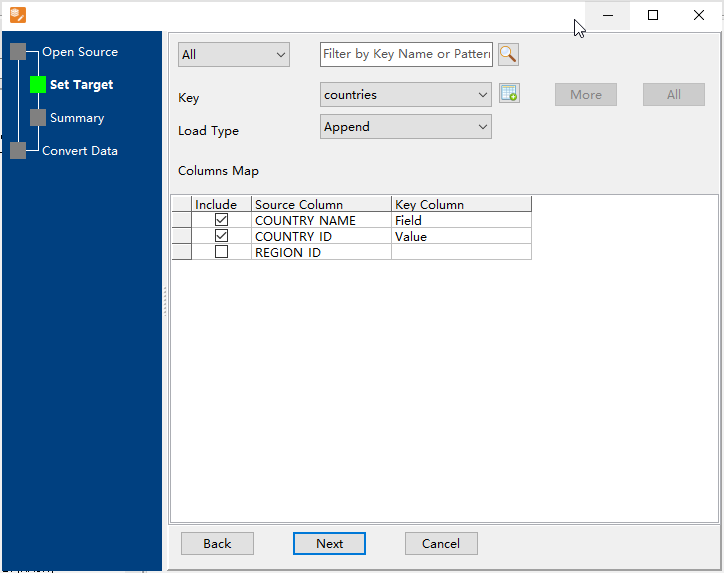Click the green Set Target step marker
The image size is (724, 573).
point(38,85)
